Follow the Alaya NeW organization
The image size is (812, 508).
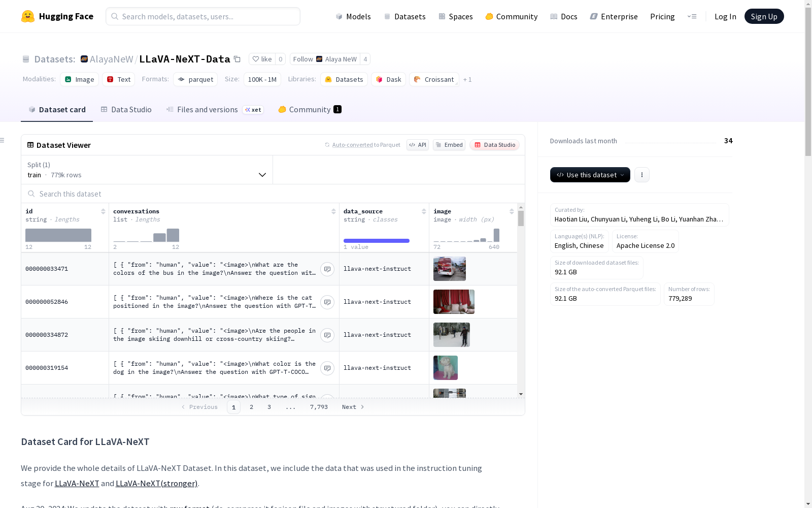325,59
